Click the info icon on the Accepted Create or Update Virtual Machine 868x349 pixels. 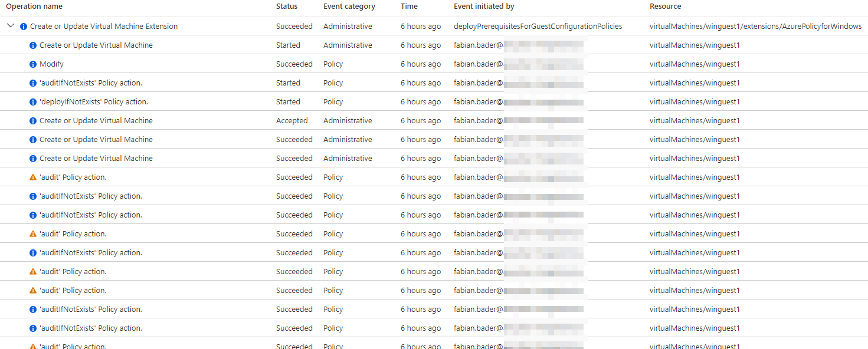(32, 120)
